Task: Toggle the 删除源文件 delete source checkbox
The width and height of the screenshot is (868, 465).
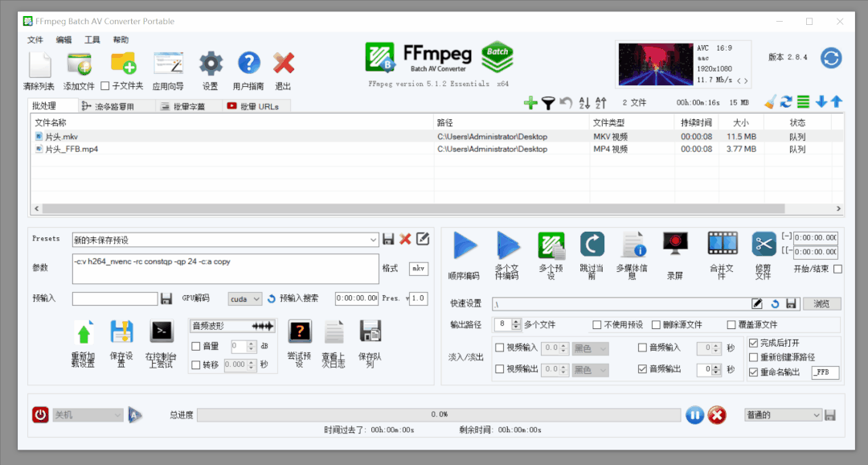Action: click(x=656, y=325)
